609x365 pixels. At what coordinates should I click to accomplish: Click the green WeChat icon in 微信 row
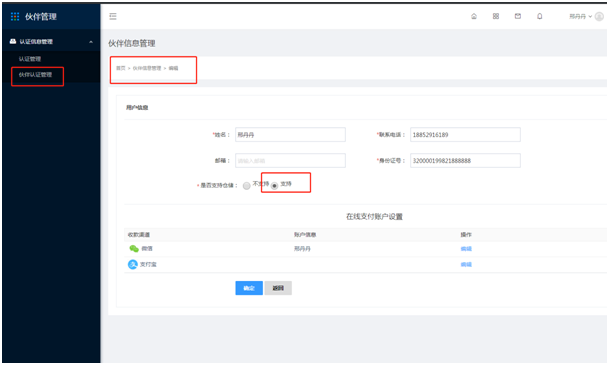pos(134,249)
